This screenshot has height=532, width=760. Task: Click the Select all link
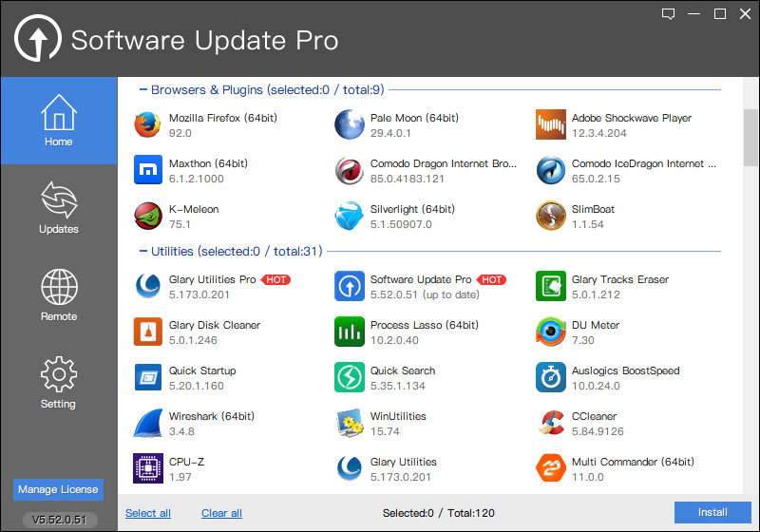point(148,513)
